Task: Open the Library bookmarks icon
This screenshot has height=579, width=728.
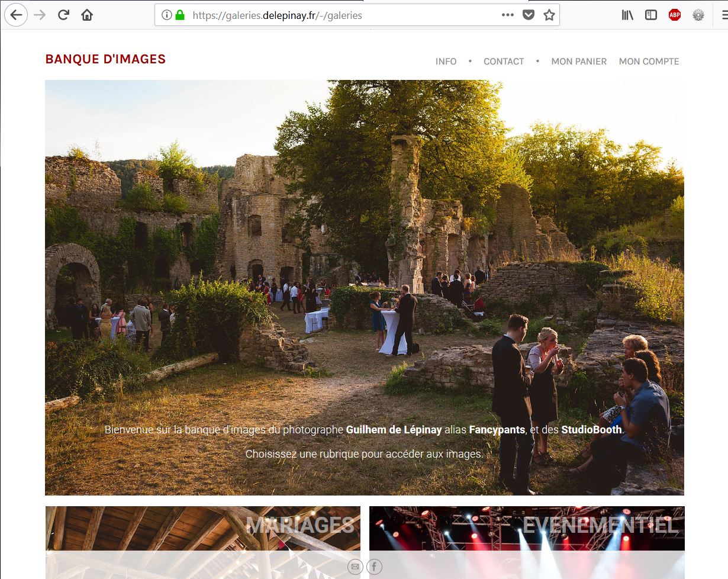Action: (x=627, y=15)
